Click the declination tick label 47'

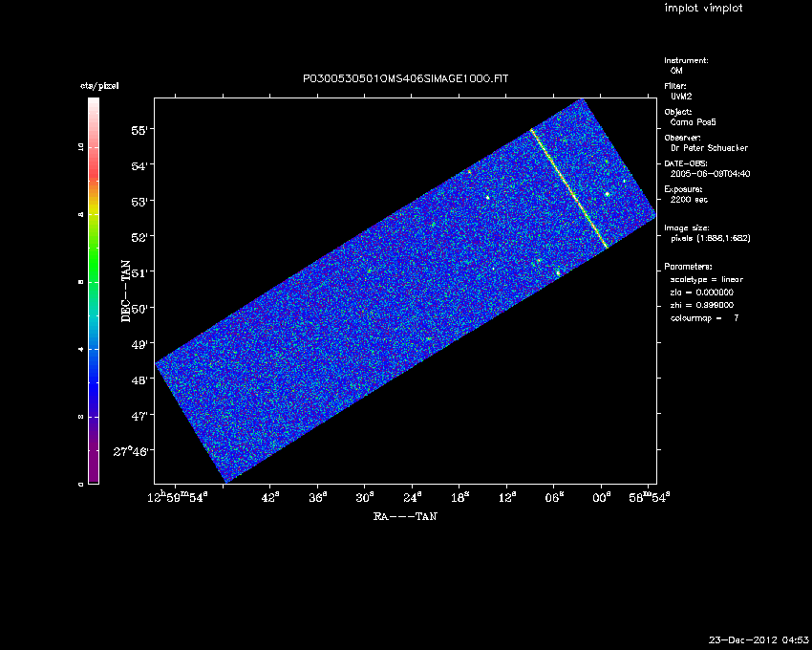coord(139,416)
